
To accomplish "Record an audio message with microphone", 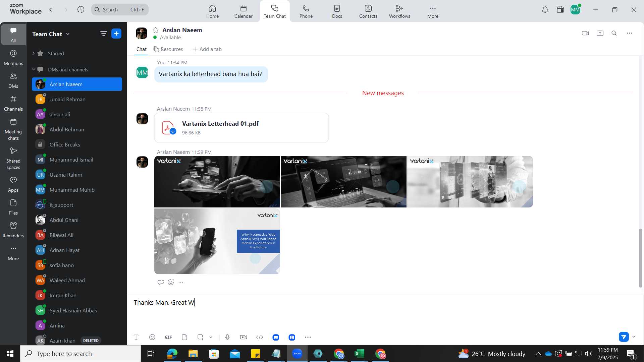I will point(227,337).
